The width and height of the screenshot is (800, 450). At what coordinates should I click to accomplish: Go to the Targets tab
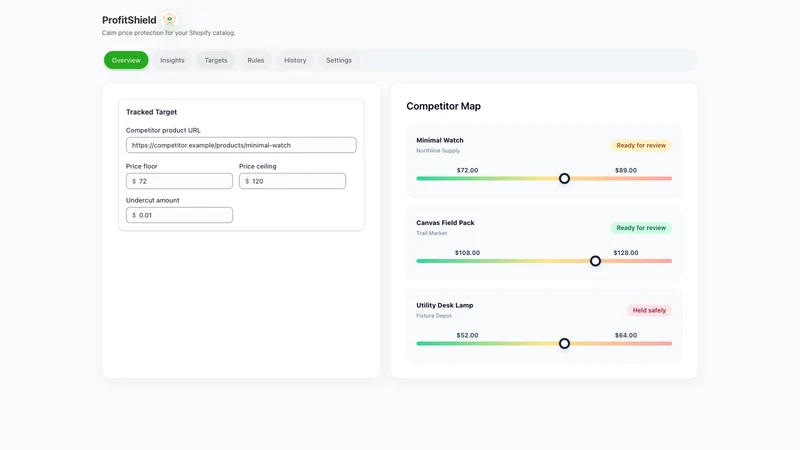216,60
